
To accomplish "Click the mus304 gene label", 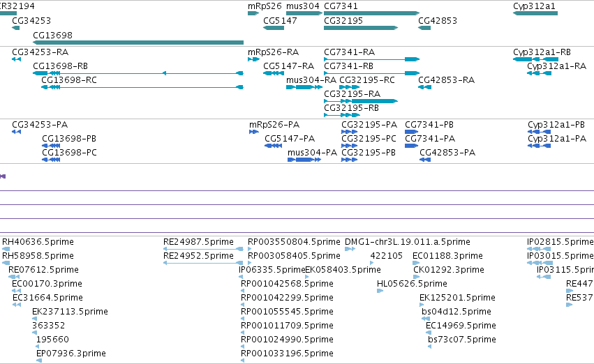I will (303, 6).
